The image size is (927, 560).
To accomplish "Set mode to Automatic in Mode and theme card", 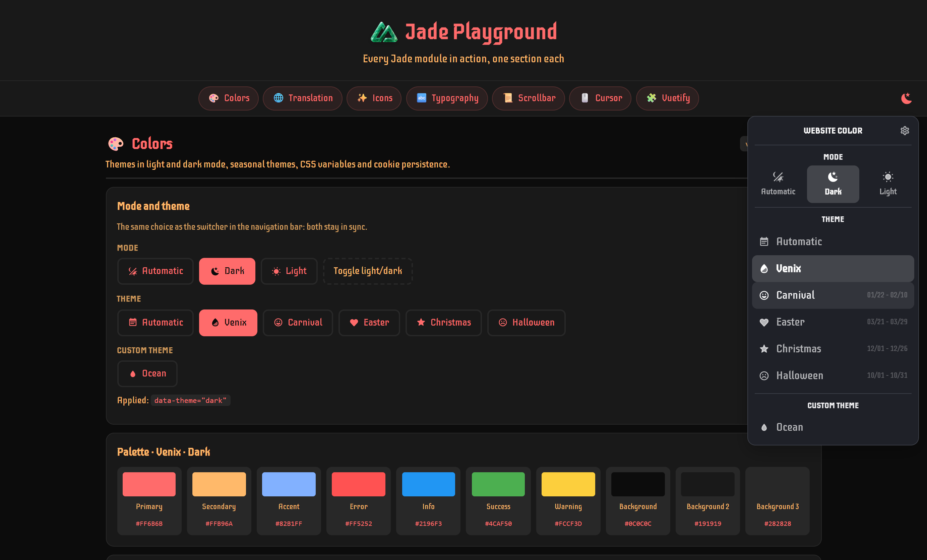I will pos(156,271).
